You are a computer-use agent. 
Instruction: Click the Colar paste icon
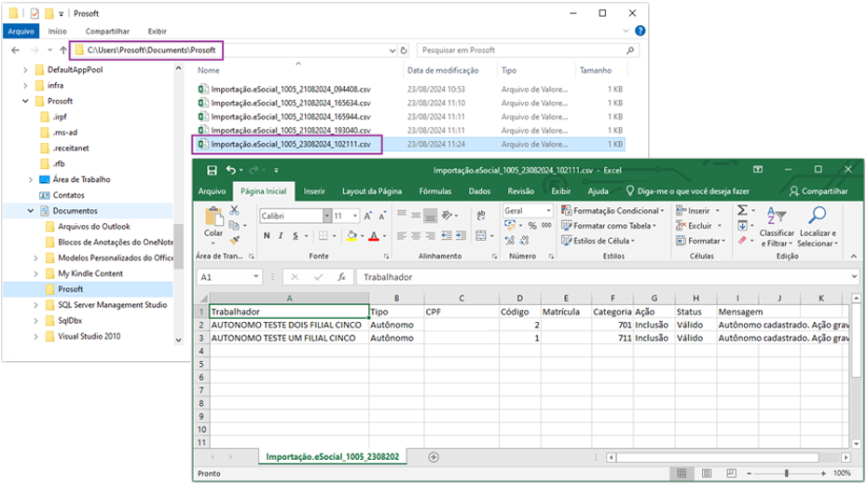click(214, 217)
